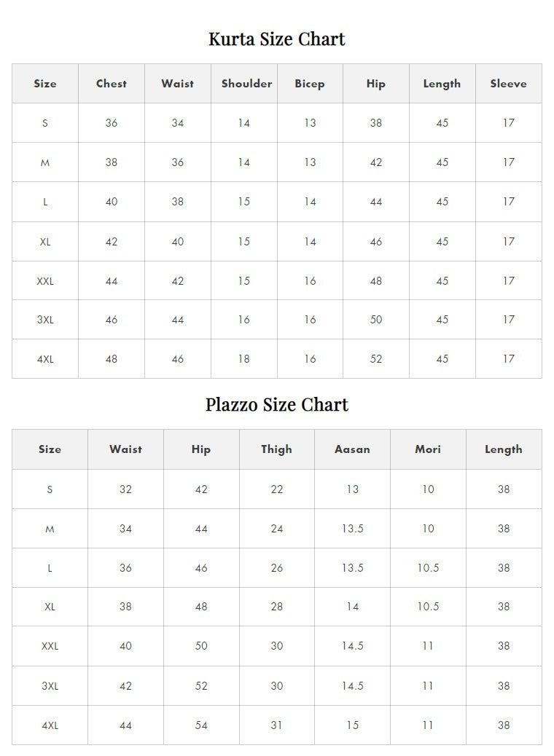Select the Shoulder column header

[x=246, y=84]
